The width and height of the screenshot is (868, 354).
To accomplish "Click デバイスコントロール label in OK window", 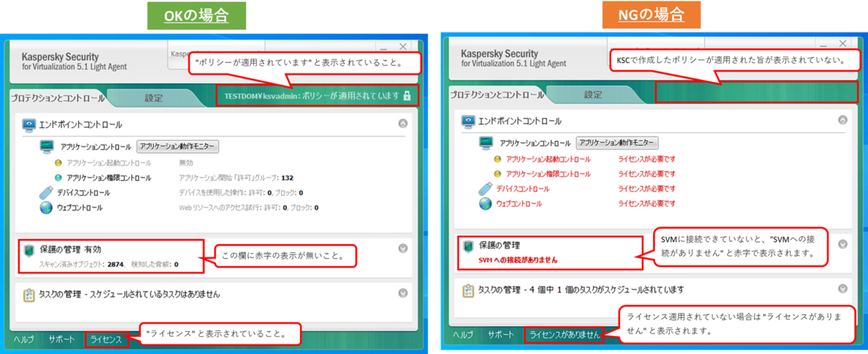I will [84, 193].
